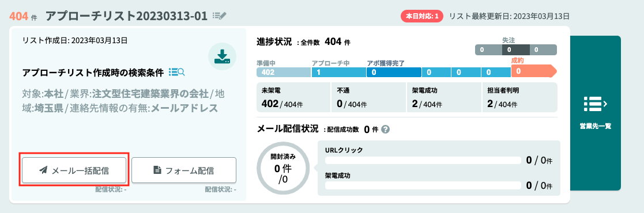Download the list via download icon
The height and width of the screenshot is (213, 644).
(222, 56)
